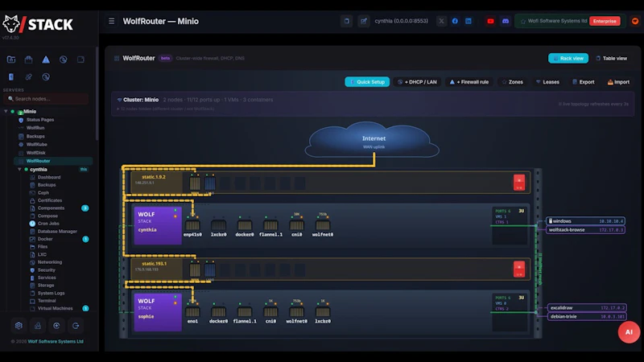Click the eno1 port on sophie node
644x362 pixels.
192,313
